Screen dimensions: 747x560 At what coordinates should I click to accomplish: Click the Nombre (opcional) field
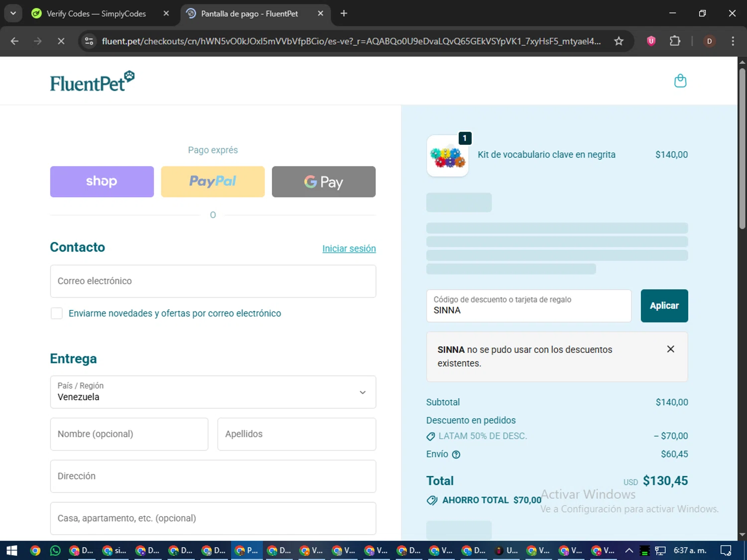pos(129,434)
